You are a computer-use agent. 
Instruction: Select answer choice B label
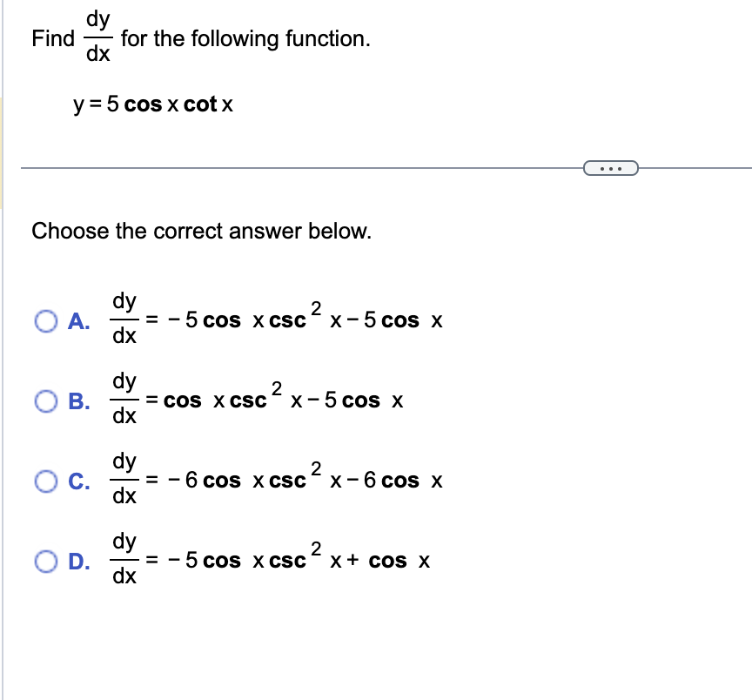click(78, 400)
